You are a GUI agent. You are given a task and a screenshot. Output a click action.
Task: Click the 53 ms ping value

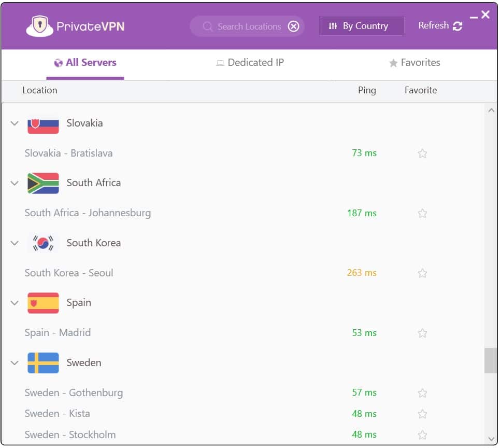pos(364,333)
